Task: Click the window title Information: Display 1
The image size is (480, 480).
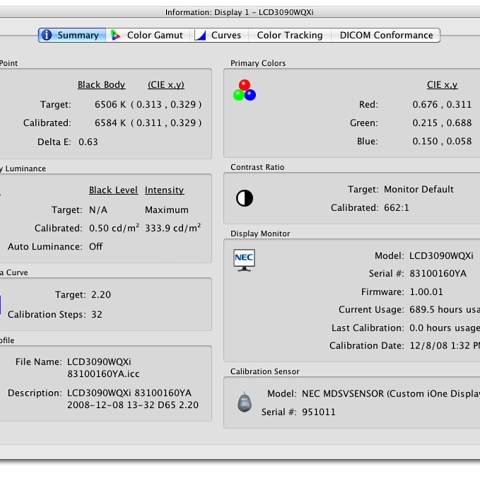Action: [239, 12]
